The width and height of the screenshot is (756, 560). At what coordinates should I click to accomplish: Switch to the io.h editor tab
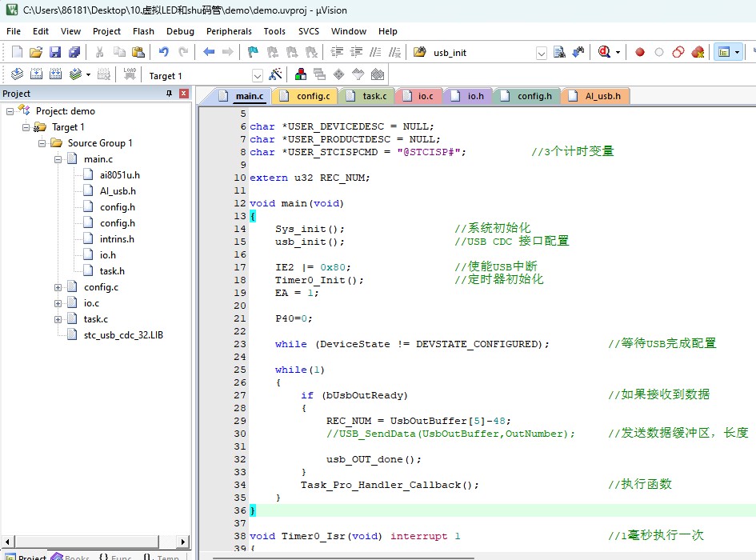pos(467,96)
